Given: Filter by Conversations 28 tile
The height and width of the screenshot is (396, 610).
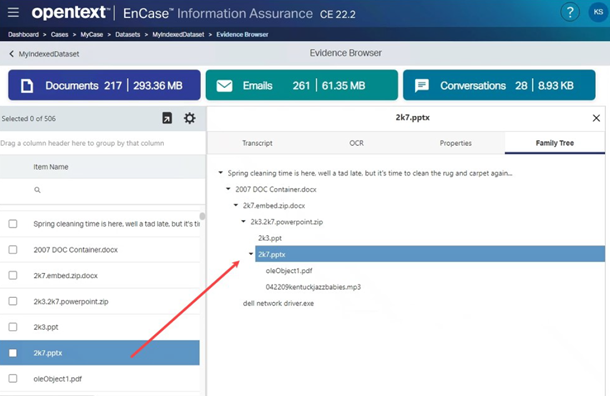Looking at the screenshot, I should click(499, 85).
